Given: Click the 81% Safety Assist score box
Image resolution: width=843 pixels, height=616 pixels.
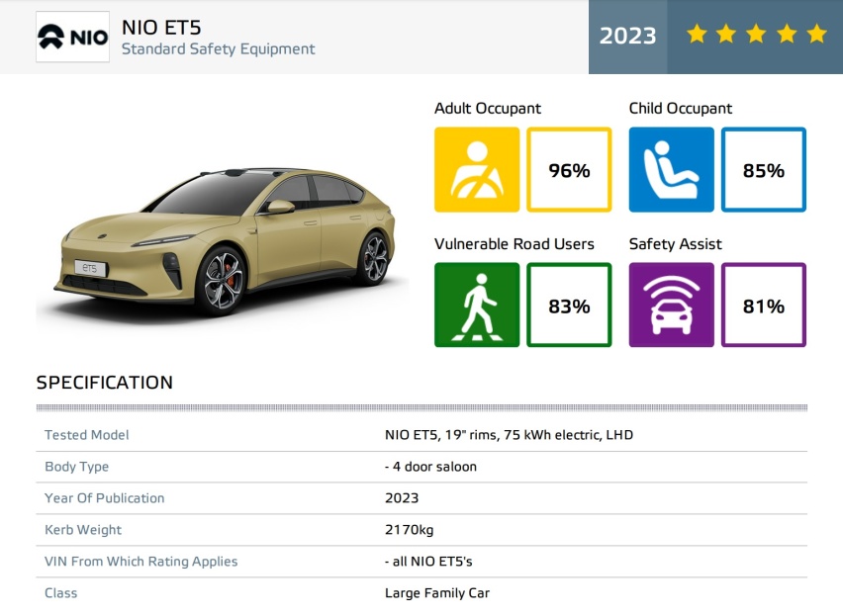Looking at the screenshot, I should [x=764, y=306].
